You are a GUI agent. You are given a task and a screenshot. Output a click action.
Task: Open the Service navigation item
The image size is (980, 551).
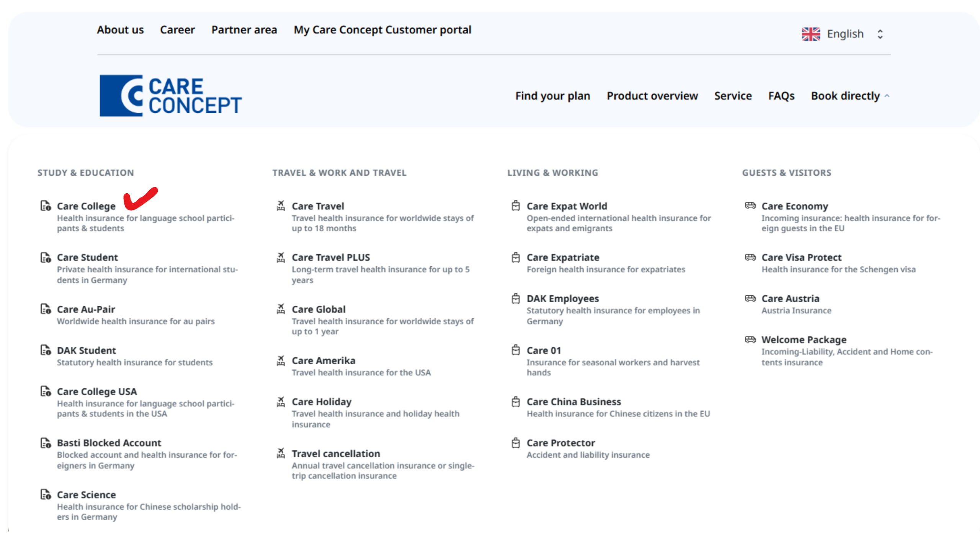pos(733,96)
